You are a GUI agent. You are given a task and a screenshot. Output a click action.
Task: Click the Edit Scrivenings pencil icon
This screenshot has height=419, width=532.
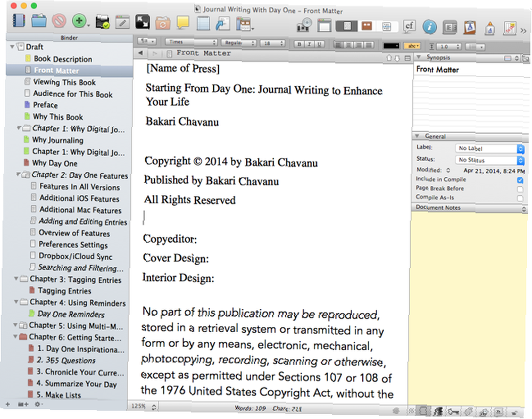[122, 22]
